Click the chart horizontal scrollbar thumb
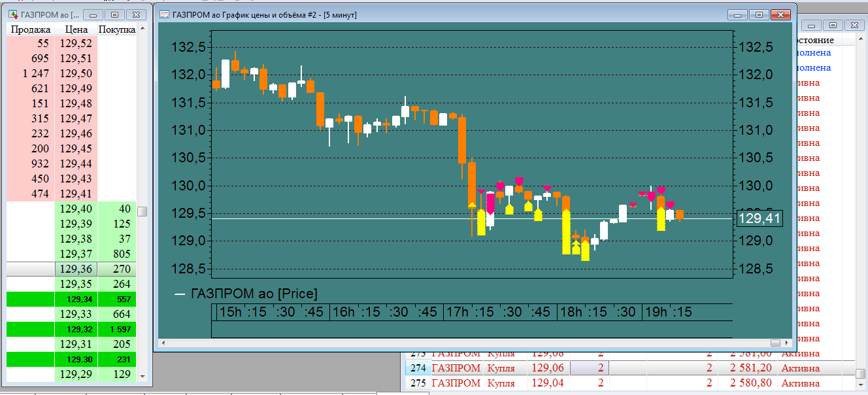This screenshot has width=868, height=395. pyautogui.click(x=776, y=343)
